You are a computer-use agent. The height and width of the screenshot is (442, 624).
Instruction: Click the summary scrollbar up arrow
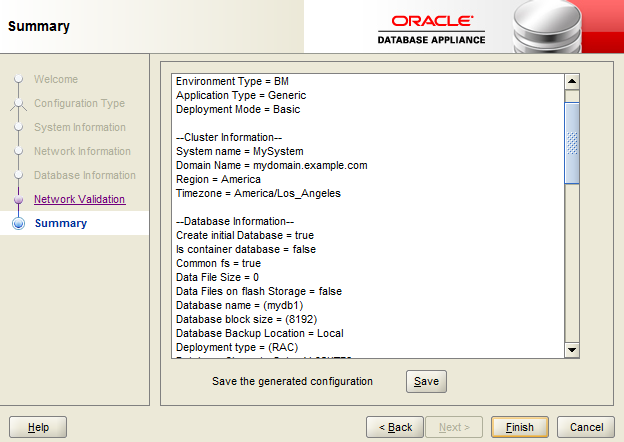click(572, 82)
